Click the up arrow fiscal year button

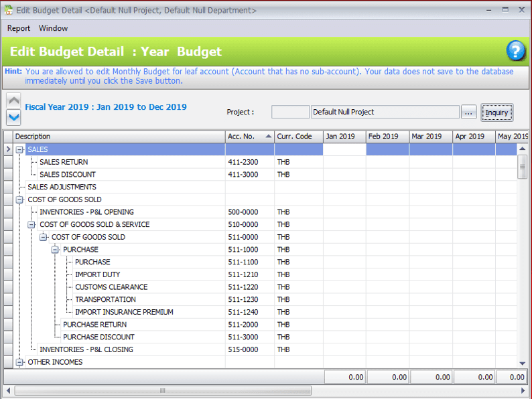click(x=13, y=100)
